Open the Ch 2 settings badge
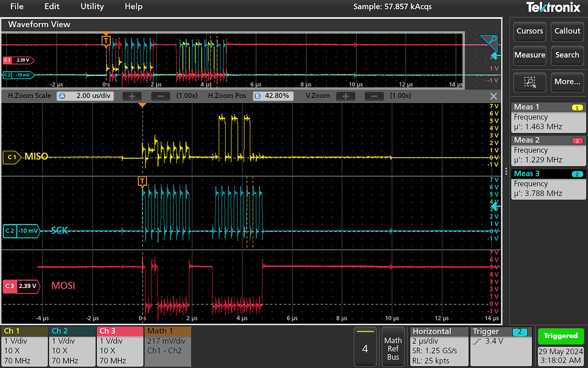588x368 pixels. coord(72,346)
